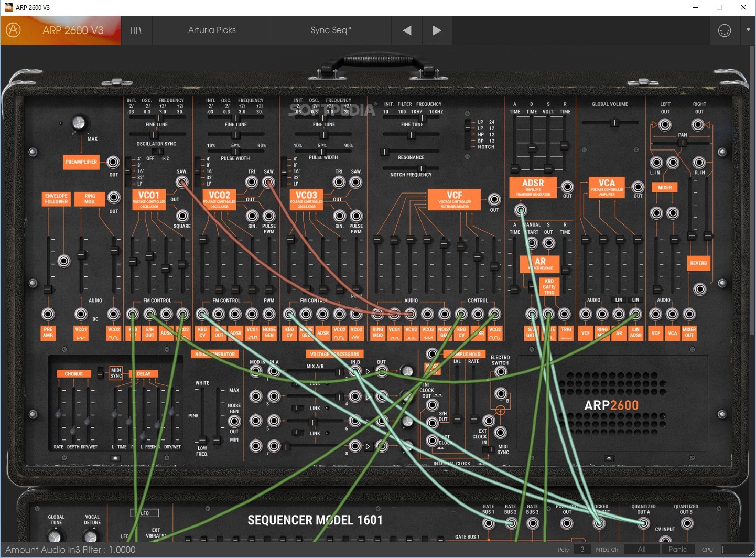Viewport: 756px width, 558px height.
Task: Adjust the VCF Resonance slider
Action: (411, 152)
